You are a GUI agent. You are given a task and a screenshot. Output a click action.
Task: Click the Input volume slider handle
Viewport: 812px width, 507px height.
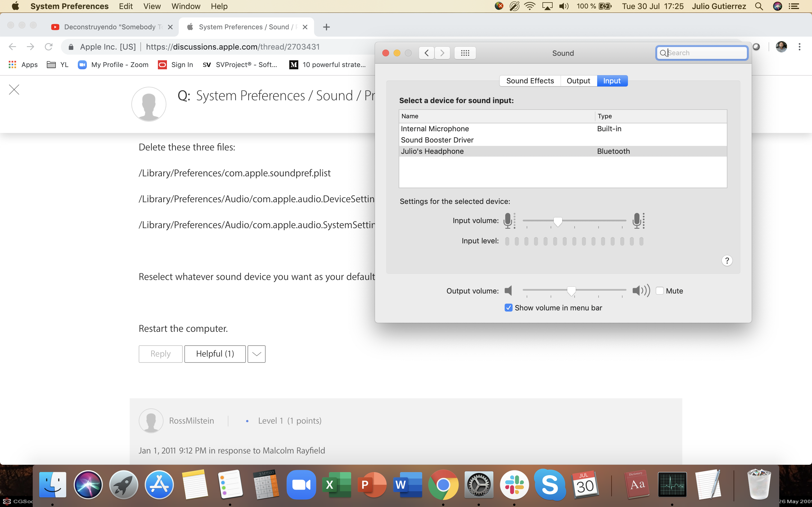pyautogui.click(x=558, y=221)
